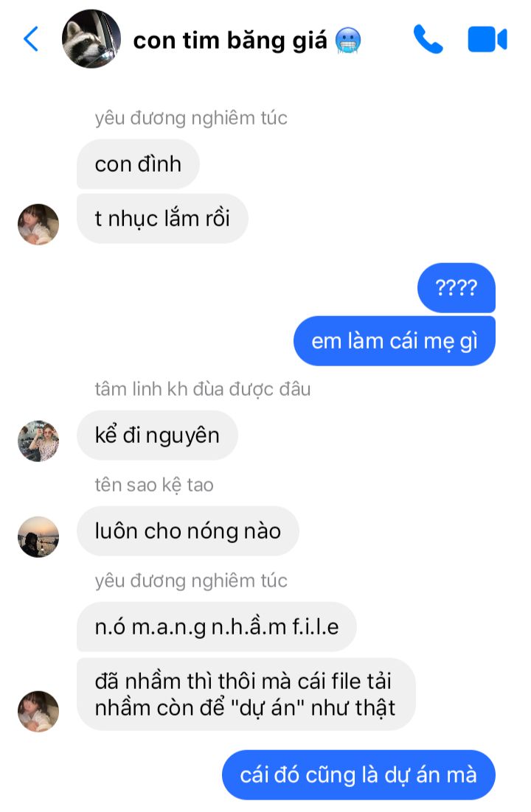Select the 'kể đi nguyên' message bubble
This screenshot has height=812, width=531.
pyautogui.click(x=157, y=435)
